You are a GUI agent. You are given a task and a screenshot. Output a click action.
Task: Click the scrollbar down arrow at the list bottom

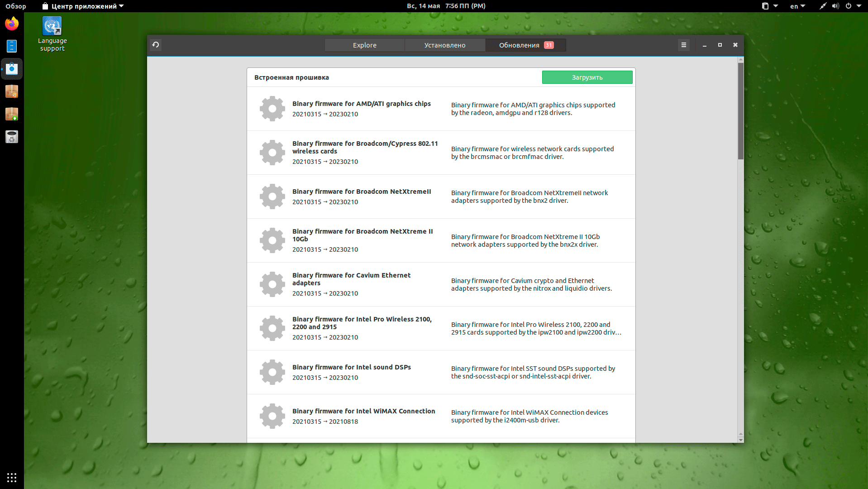(741, 440)
